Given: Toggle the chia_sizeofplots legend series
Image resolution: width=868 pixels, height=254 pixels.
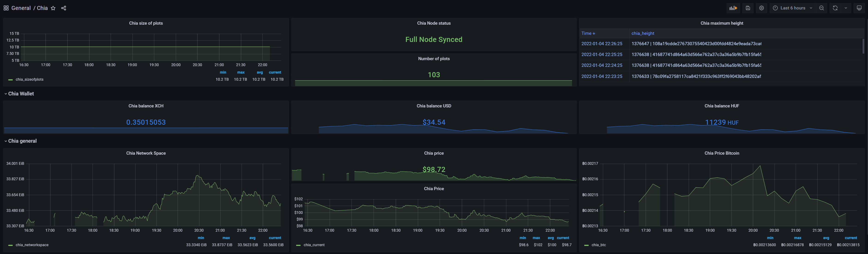Looking at the screenshot, I should tap(30, 79).
